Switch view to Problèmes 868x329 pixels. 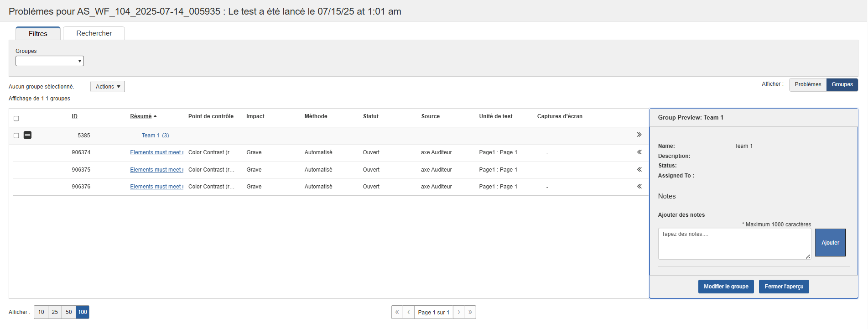pos(807,84)
